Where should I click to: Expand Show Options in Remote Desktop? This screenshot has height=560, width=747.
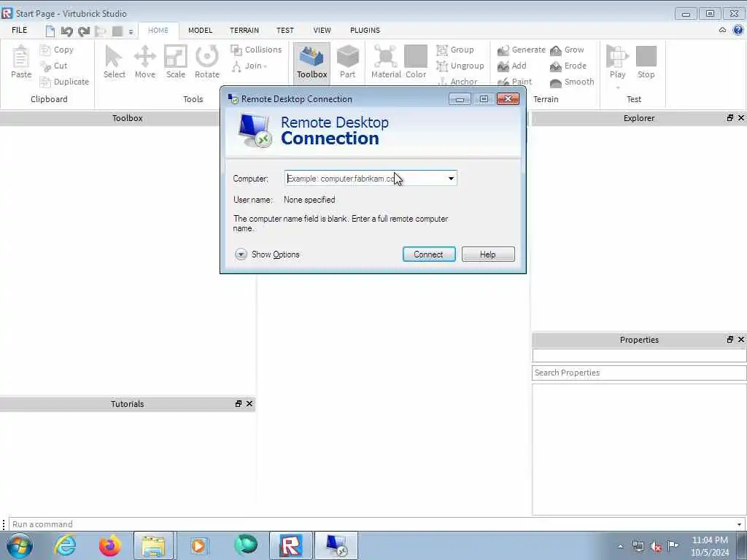pos(267,254)
